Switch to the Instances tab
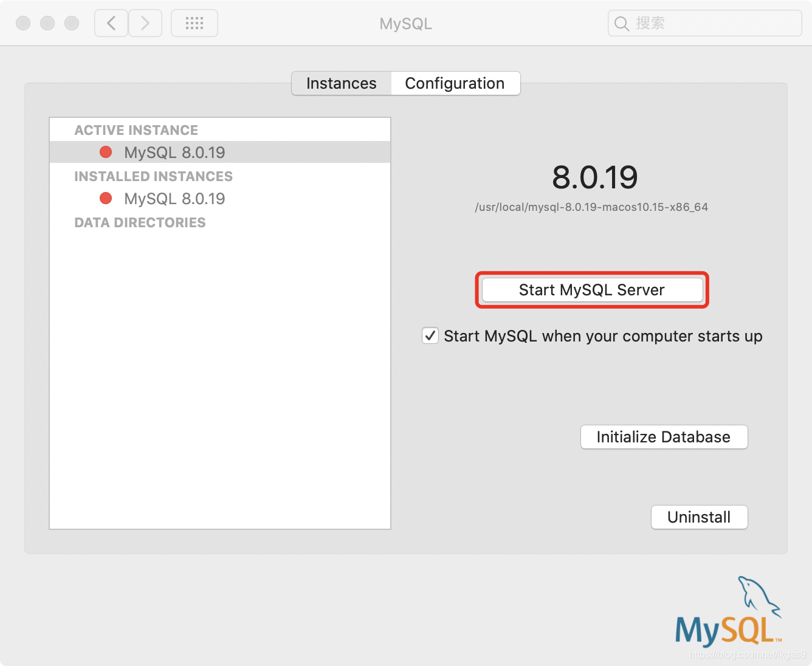 point(342,83)
